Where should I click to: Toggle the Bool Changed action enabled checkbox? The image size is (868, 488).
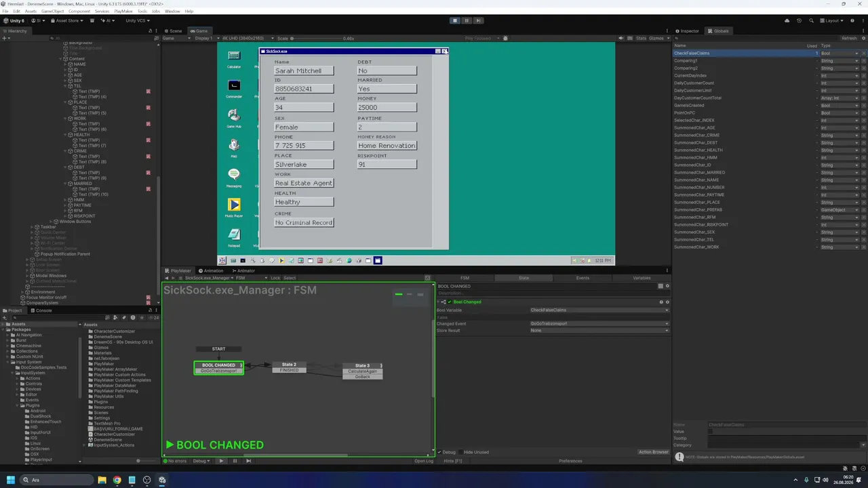click(449, 302)
